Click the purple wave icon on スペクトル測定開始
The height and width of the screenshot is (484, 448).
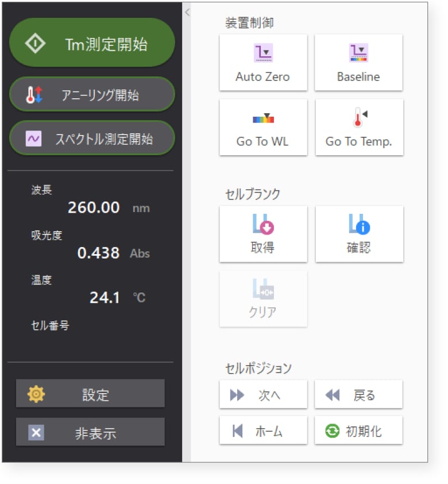34,139
